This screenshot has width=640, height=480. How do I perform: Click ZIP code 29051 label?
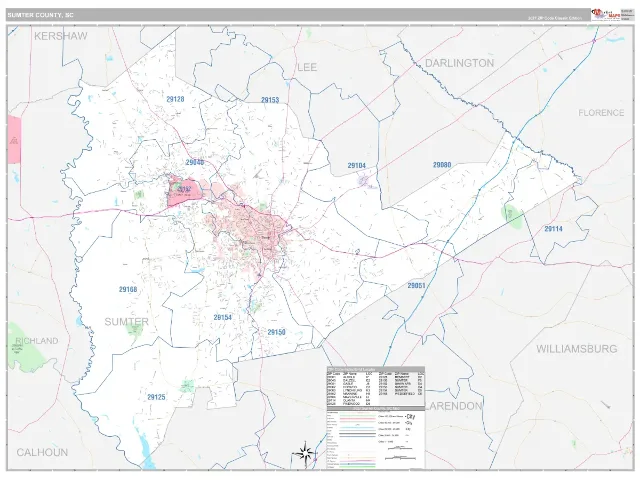416,286
